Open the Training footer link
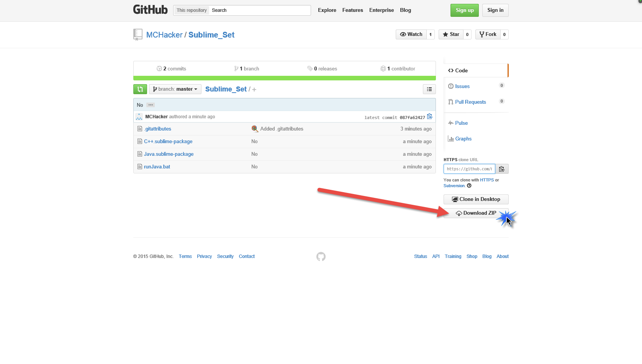 click(453, 256)
